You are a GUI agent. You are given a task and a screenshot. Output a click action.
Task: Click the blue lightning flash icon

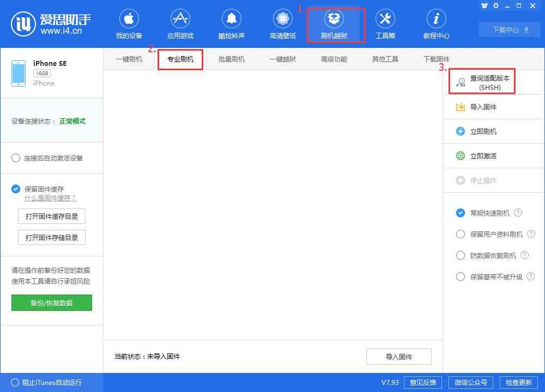[460, 131]
